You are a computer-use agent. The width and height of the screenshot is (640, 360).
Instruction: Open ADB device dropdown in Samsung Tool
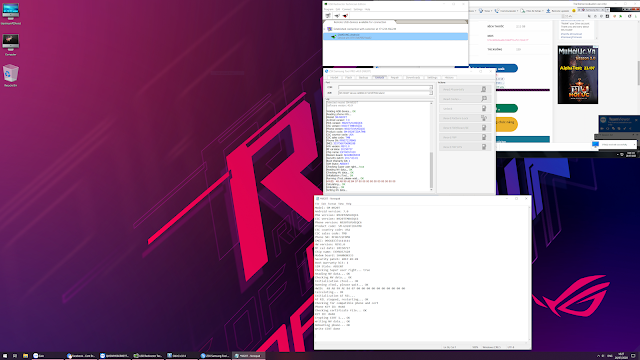[x=431, y=93]
